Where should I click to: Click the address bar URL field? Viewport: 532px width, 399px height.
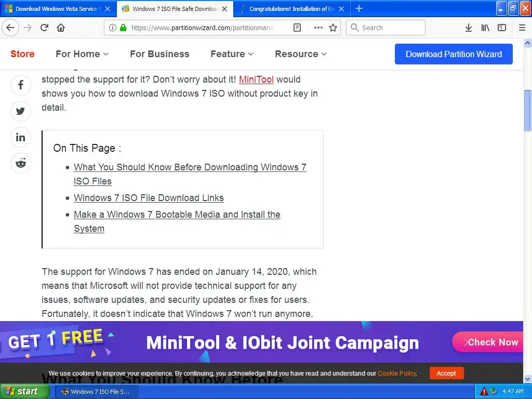click(x=202, y=28)
